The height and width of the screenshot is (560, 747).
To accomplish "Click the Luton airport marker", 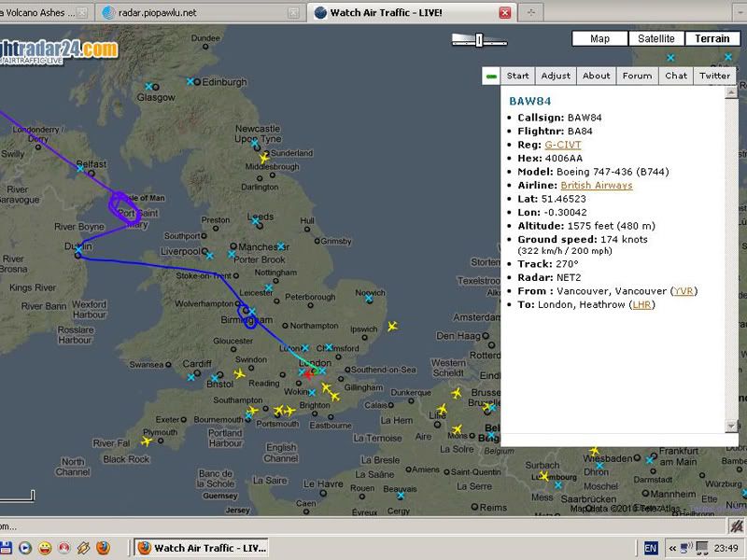I will tap(305, 348).
